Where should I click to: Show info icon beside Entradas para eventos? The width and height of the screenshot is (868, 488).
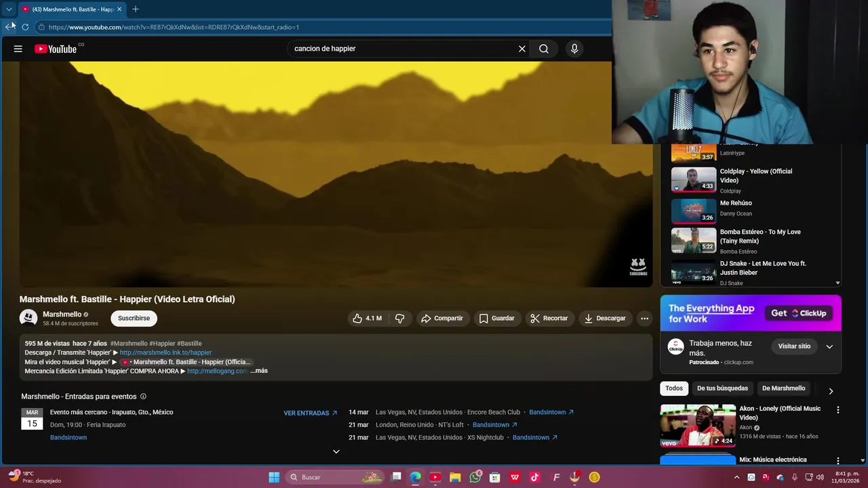pyautogui.click(x=143, y=396)
